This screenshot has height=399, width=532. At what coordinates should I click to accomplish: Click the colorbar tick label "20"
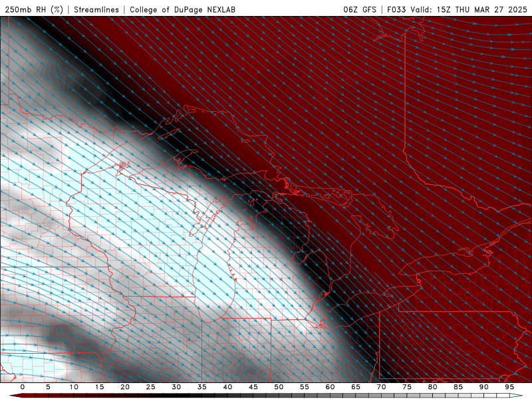(x=125, y=387)
